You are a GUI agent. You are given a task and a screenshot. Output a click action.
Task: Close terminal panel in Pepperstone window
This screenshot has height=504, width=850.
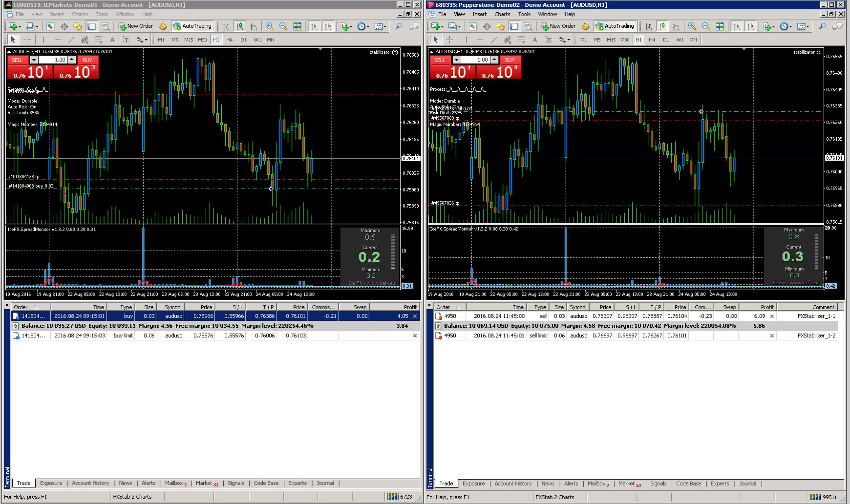tap(430, 306)
